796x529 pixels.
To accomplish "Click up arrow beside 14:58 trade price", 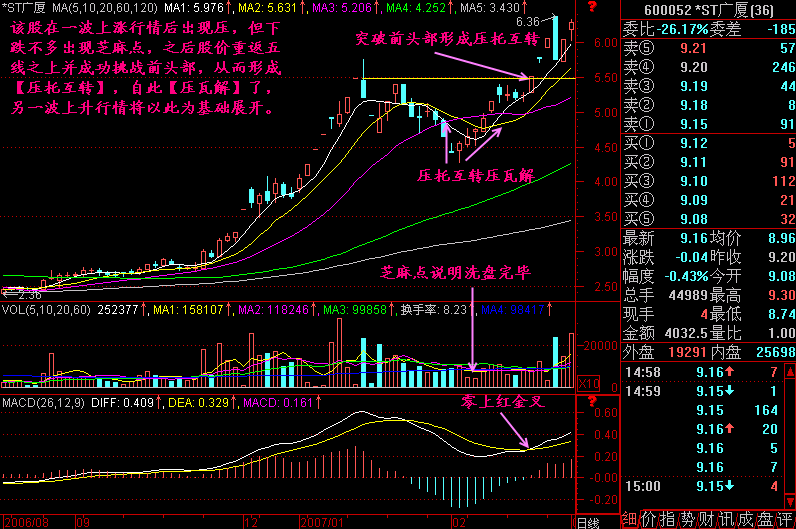I will tap(731, 373).
